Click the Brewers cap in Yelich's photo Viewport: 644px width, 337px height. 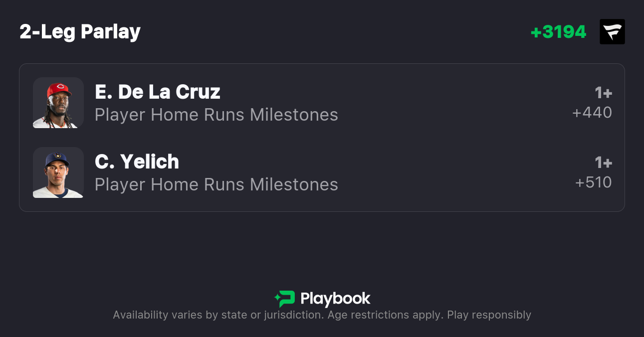57,159
